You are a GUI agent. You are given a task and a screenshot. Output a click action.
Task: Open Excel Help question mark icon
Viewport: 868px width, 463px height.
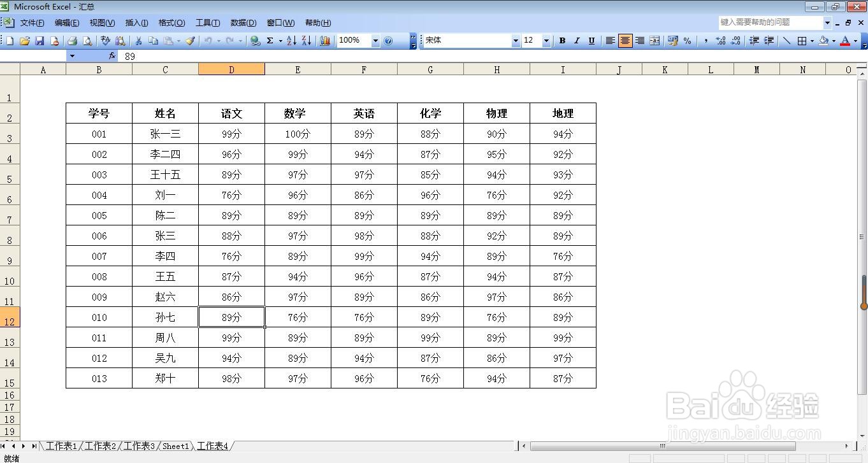click(388, 40)
